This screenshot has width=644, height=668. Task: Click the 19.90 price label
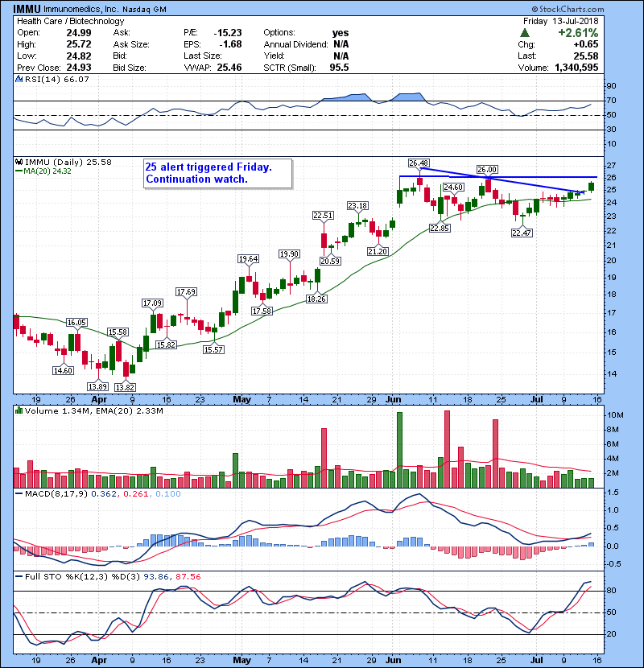pyautogui.click(x=289, y=254)
